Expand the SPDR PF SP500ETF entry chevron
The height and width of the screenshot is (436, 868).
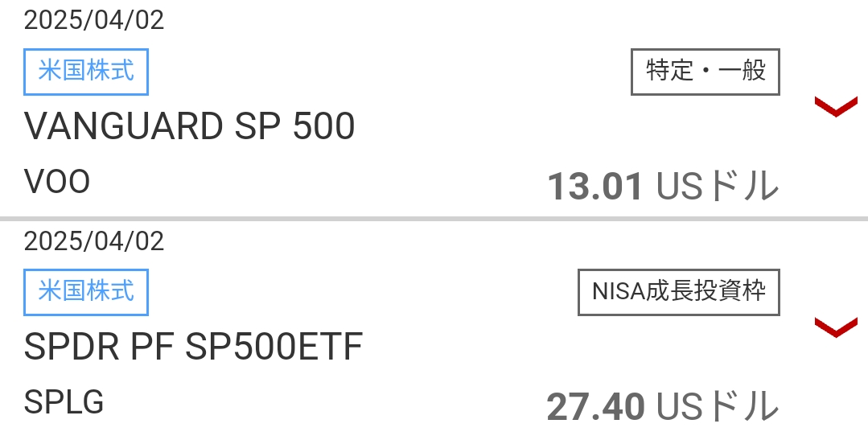coord(836,327)
